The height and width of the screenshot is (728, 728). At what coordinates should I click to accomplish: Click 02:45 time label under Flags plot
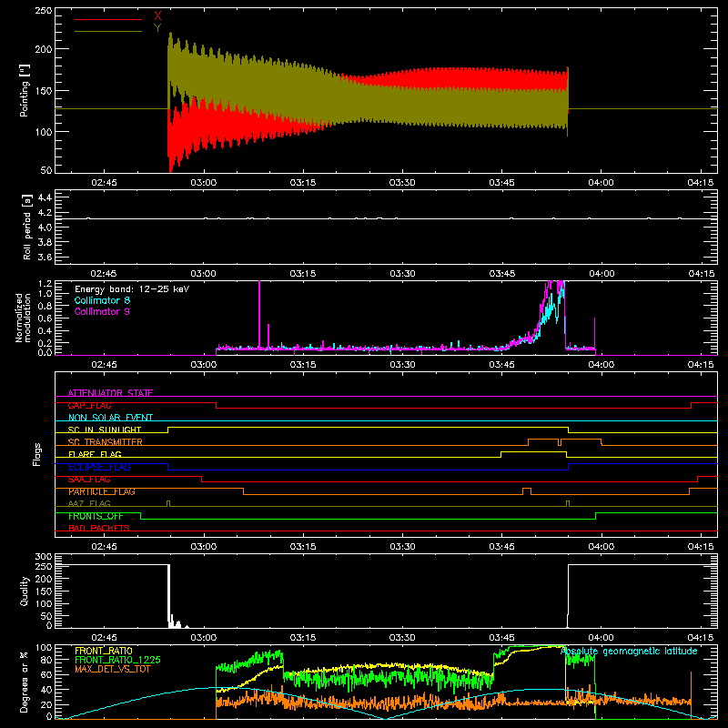coord(104,547)
